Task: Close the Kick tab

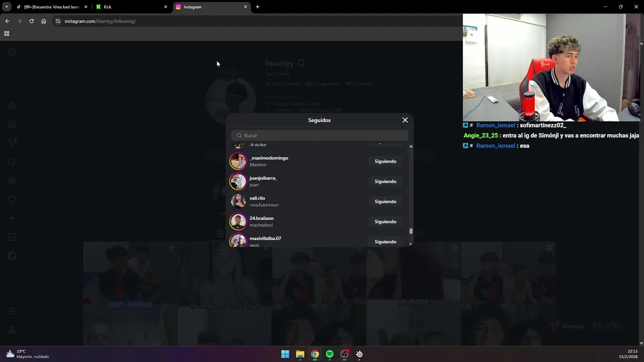Action: pyautogui.click(x=166, y=7)
